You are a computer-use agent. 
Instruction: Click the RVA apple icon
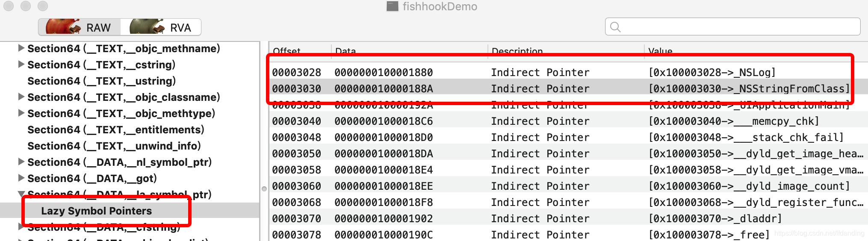(147, 26)
